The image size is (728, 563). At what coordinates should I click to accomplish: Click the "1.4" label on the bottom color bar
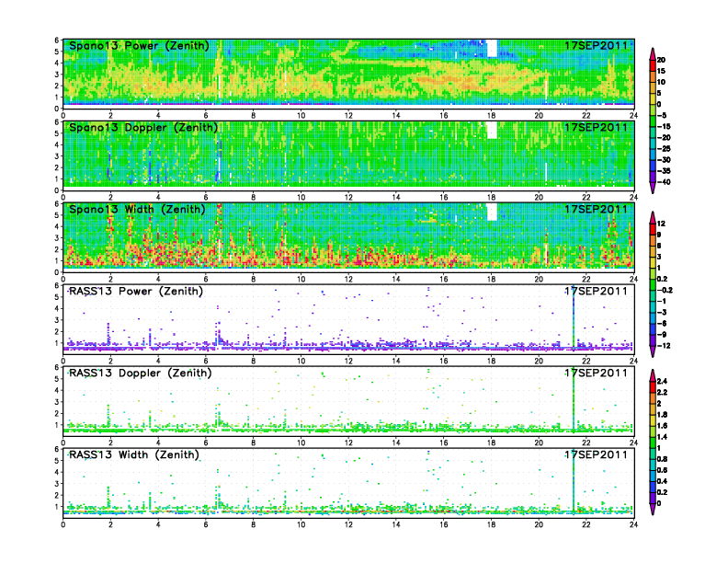tap(662, 437)
